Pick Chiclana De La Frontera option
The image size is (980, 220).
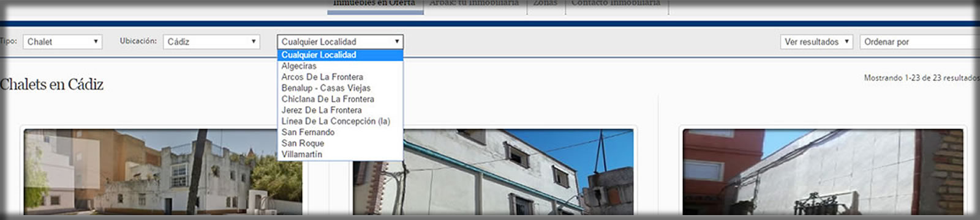[x=340, y=99]
